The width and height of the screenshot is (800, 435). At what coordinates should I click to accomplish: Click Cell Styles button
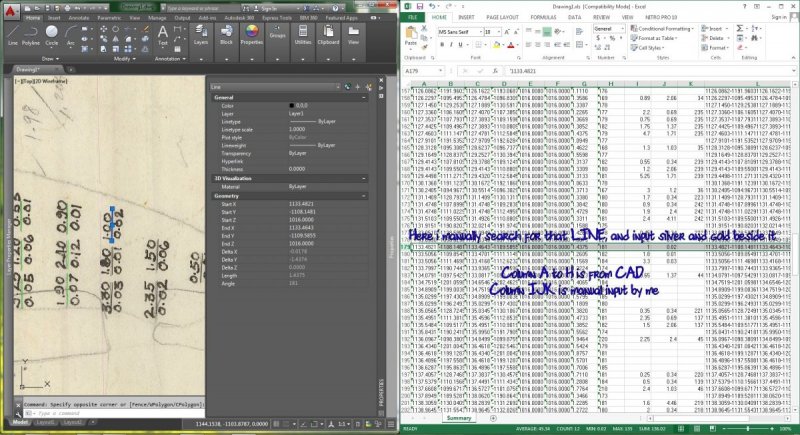(646, 48)
